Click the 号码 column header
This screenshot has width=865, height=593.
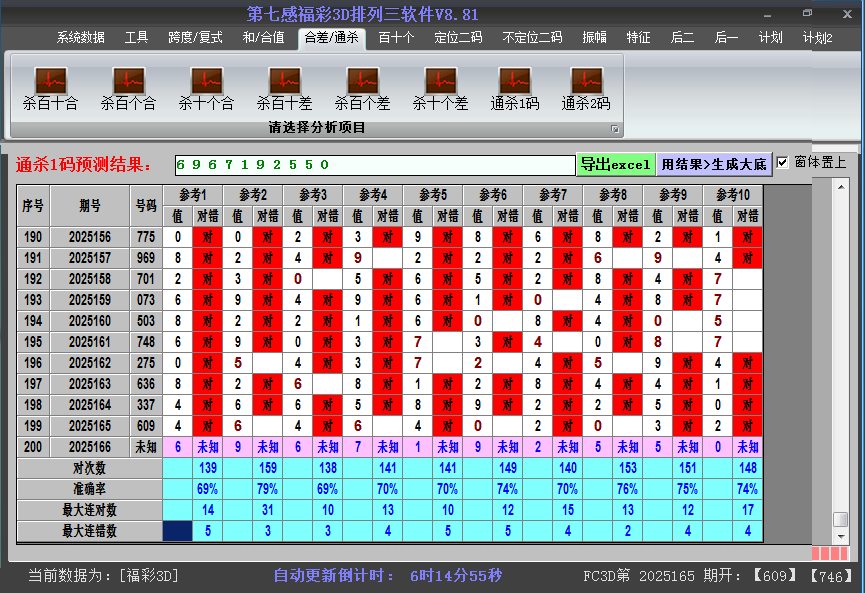pos(146,206)
